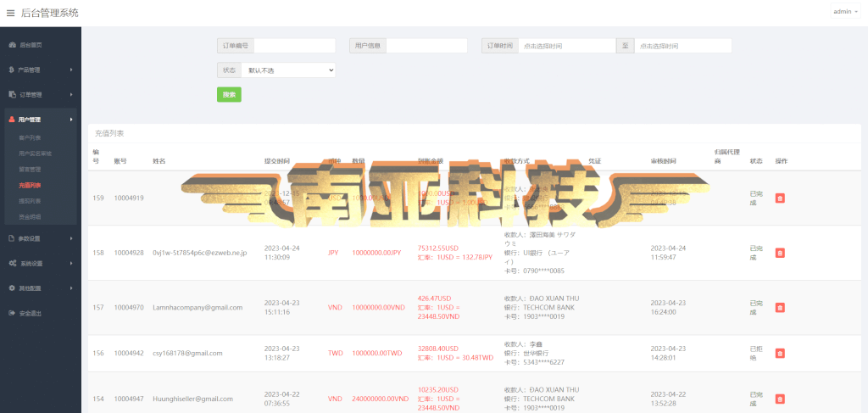Click the file icon beside 参数设置
Image resolution: width=868 pixels, height=413 pixels.
pos(12,238)
